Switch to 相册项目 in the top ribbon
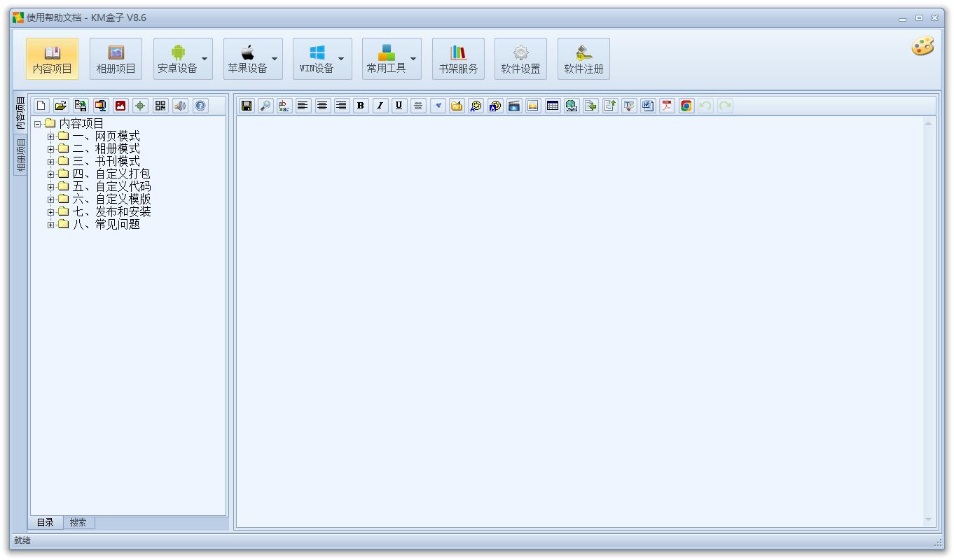The width and height of the screenshot is (954, 560). click(116, 59)
